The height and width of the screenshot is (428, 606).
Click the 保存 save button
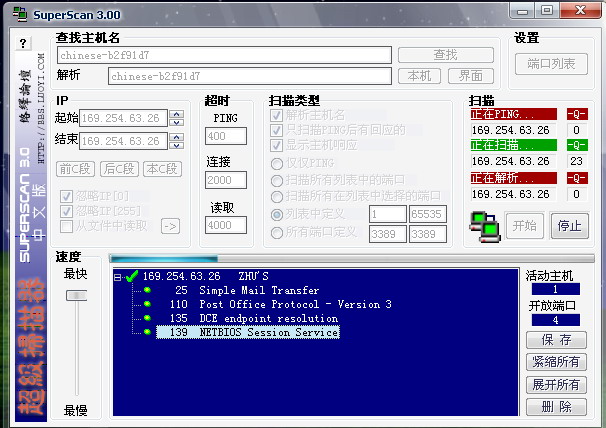point(557,340)
